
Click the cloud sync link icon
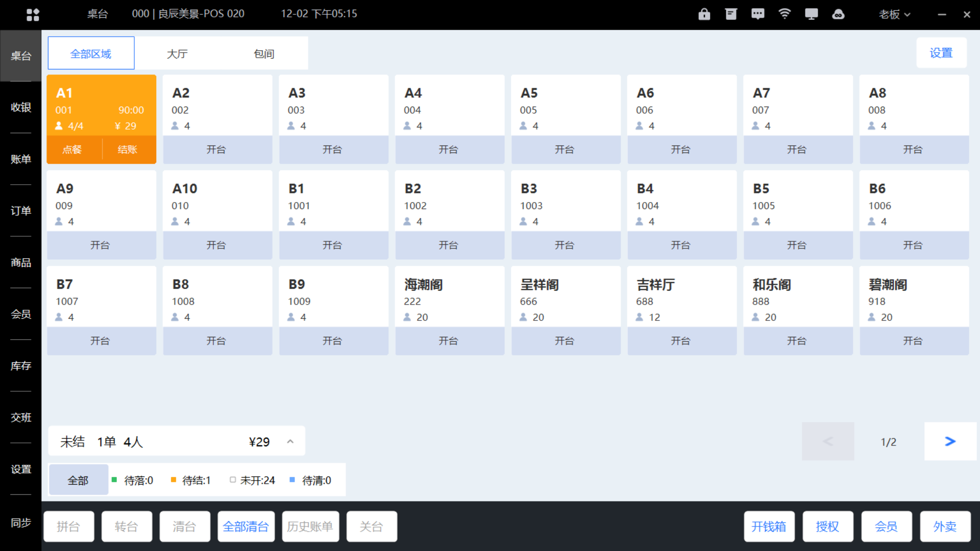838,14
